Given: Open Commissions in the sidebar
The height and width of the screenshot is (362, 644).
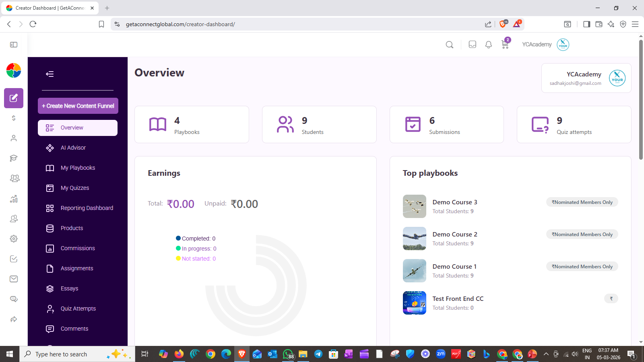Looking at the screenshot, I should (78, 249).
